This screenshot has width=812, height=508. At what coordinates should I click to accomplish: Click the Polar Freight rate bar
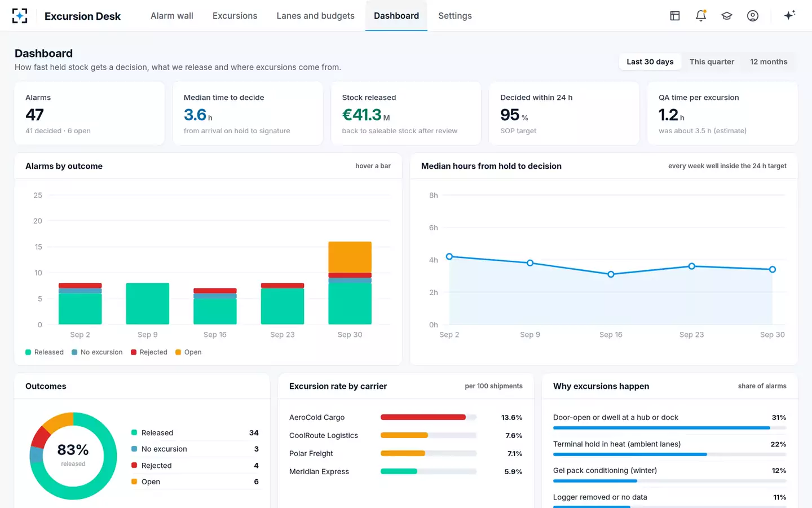403,454
